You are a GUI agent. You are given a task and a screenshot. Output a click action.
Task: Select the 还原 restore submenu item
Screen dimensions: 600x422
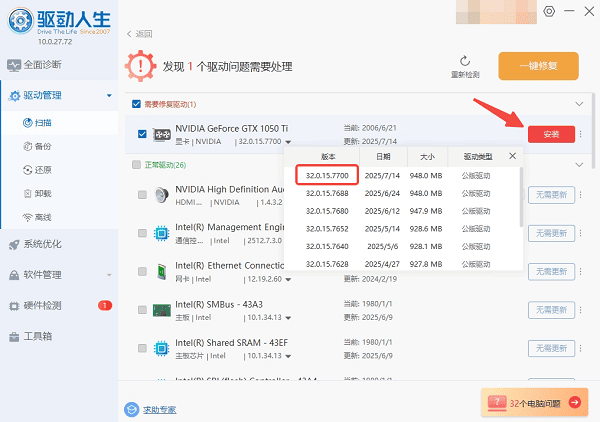(43, 170)
